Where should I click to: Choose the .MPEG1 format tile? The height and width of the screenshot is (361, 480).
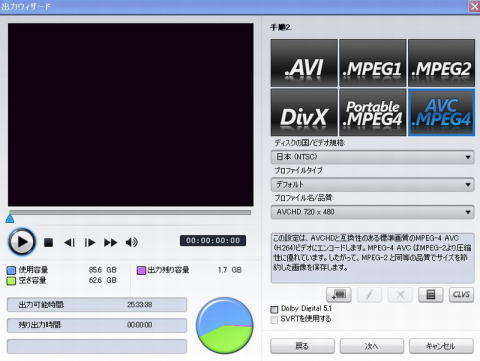[x=373, y=63]
